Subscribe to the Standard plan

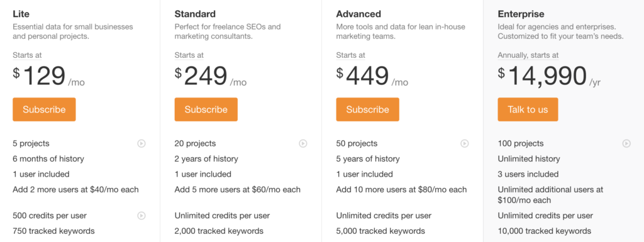[206, 109]
